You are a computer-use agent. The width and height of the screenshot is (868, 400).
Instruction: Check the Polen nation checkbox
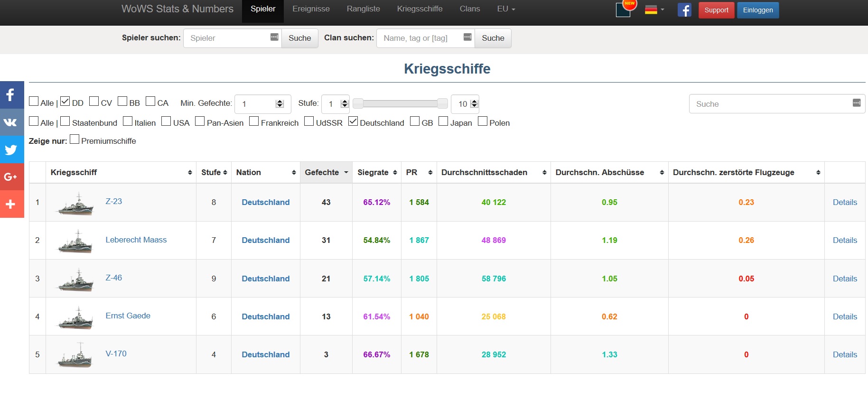point(483,121)
